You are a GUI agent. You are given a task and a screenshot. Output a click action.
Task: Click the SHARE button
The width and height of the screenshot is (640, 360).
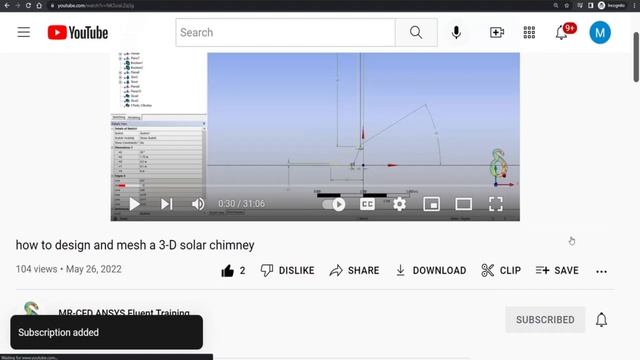pos(354,271)
